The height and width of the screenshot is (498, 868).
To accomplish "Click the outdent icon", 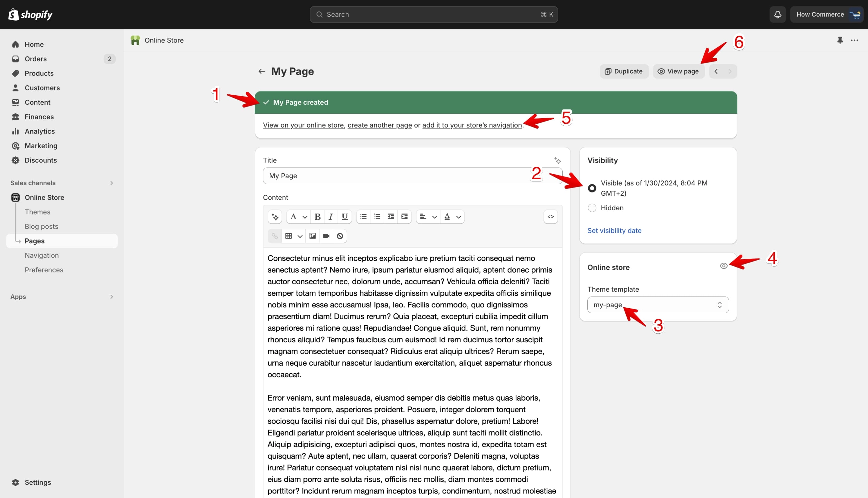I will [x=391, y=217].
